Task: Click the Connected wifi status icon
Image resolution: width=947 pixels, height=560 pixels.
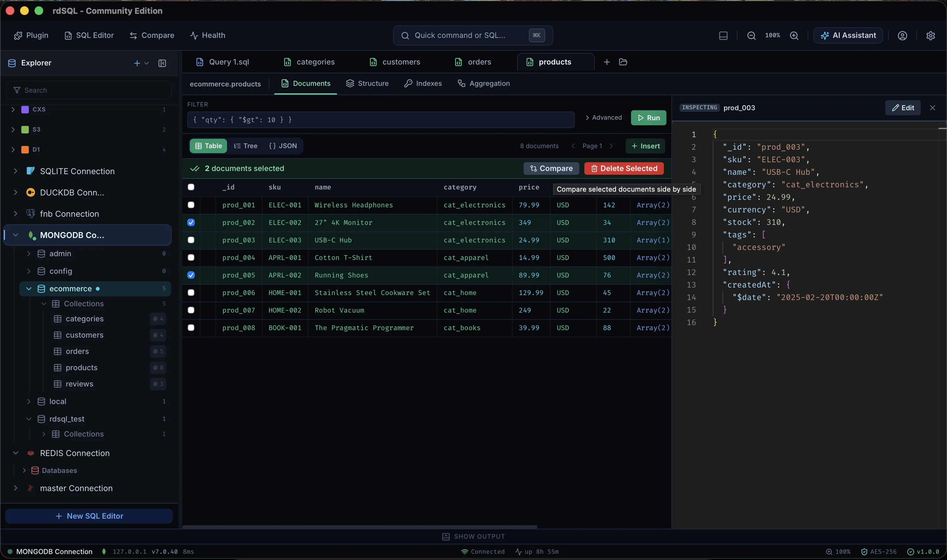Action: tap(464, 552)
